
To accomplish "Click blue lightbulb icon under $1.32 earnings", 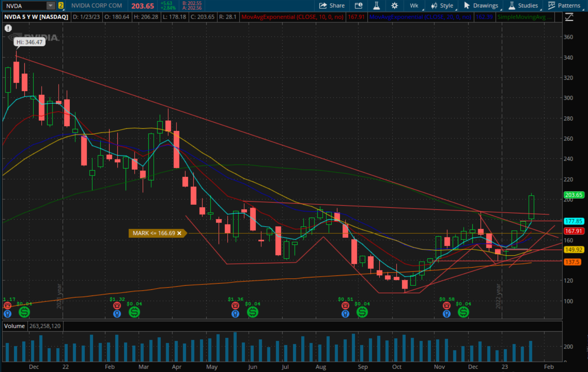I will point(117,314).
